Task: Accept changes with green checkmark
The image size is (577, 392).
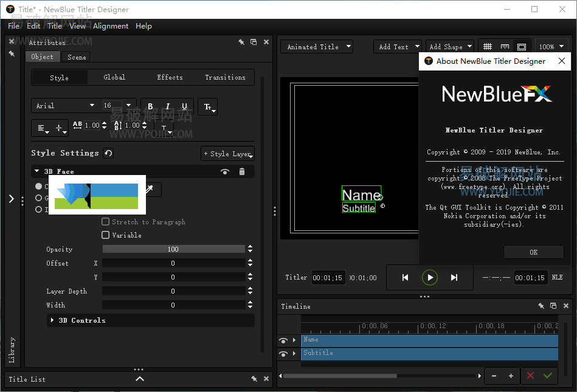Action: (x=548, y=376)
